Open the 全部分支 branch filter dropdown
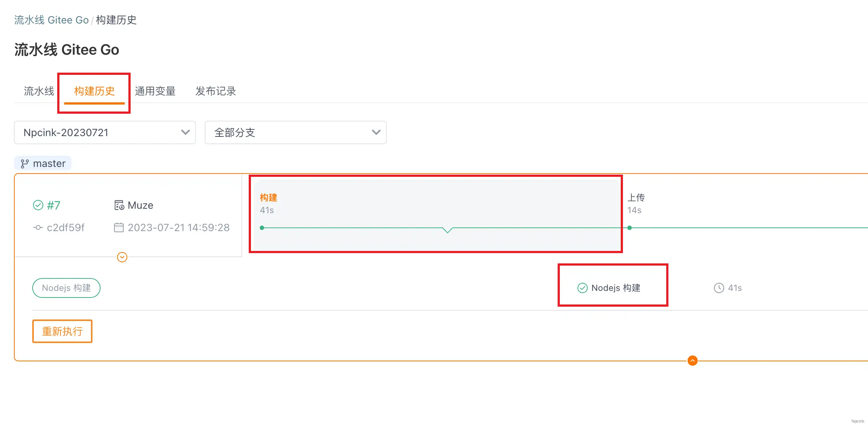 coord(295,132)
